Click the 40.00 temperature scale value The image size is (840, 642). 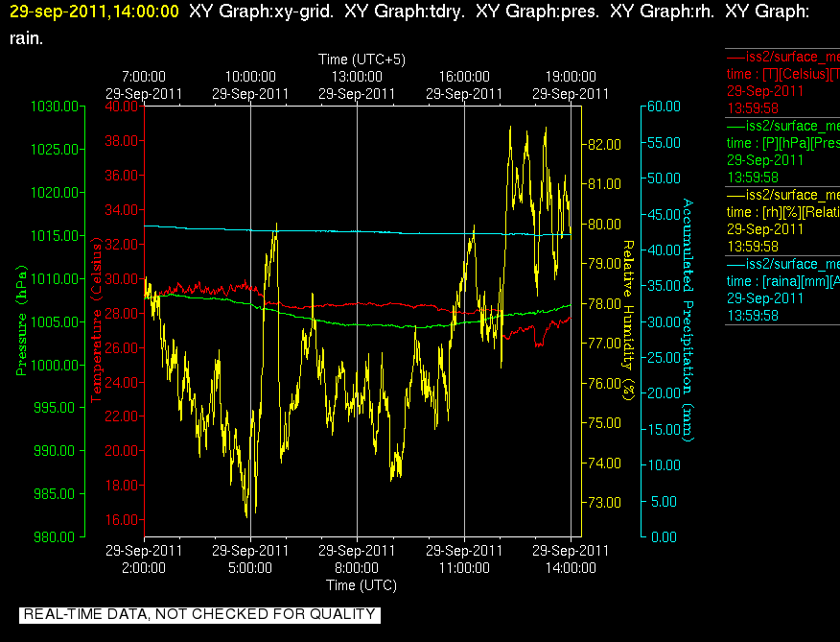coord(122,107)
